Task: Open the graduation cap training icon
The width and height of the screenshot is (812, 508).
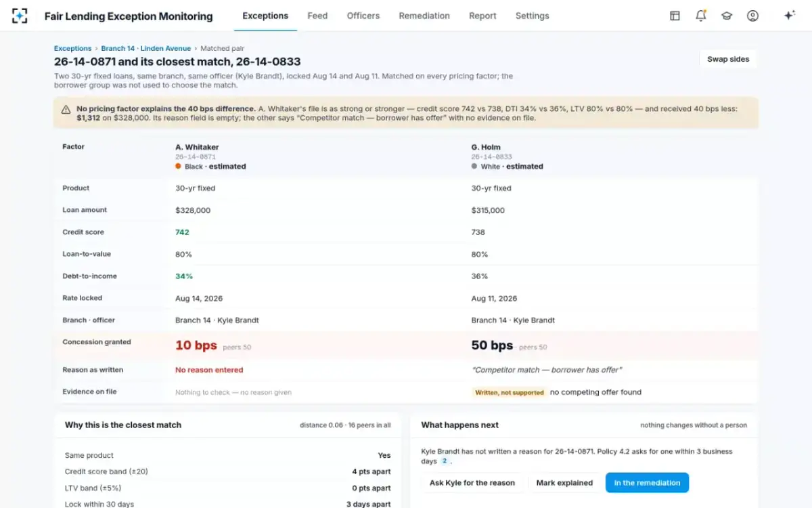Action: tap(727, 16)
